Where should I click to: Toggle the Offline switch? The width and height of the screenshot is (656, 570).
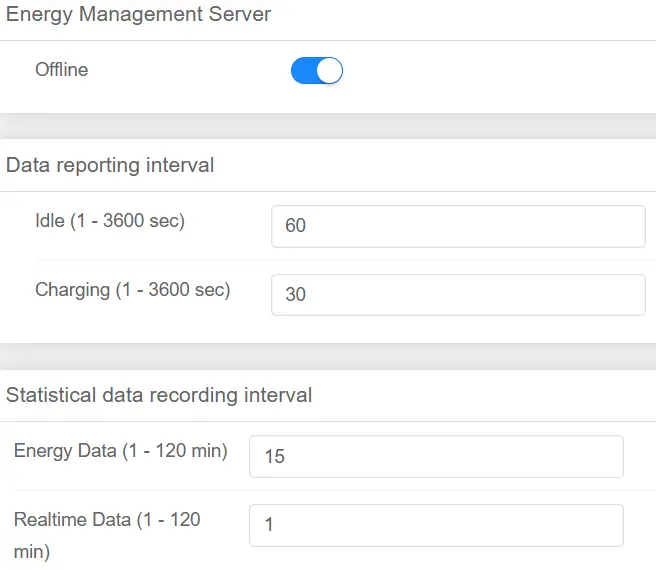tap(317, 70)
